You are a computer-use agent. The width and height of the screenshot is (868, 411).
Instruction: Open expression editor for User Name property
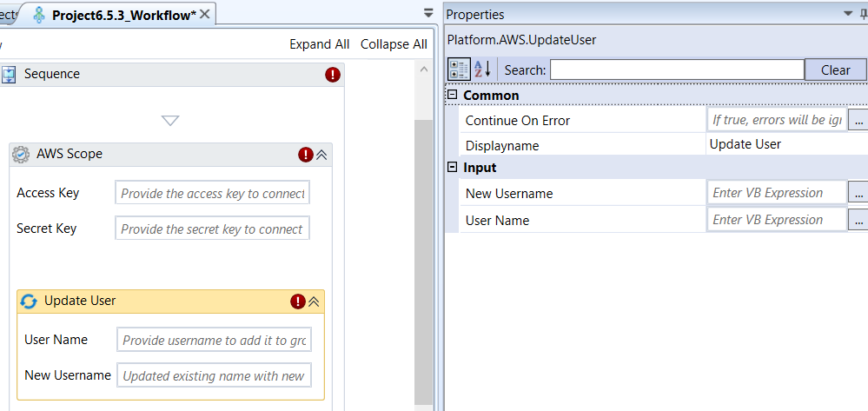click(858, 219)
